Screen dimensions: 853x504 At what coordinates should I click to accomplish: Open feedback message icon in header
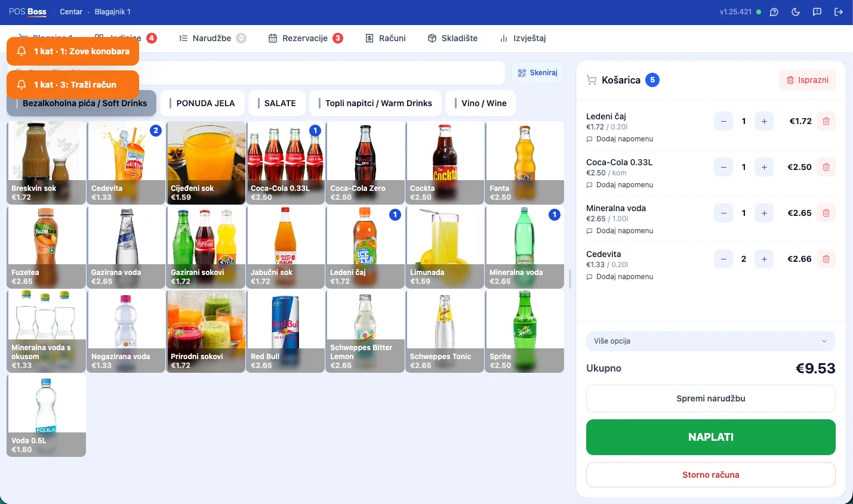click(817, 12)
